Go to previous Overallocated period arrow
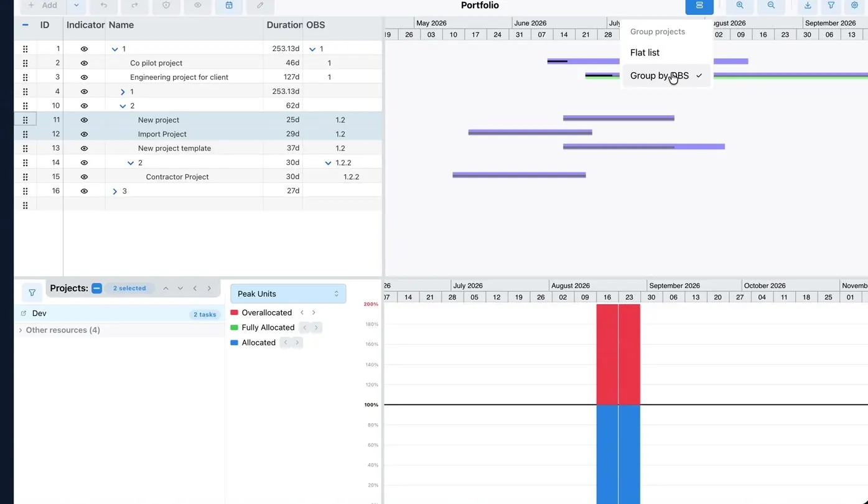Image resolution: width=868 pixels, height=504 pixels. coord(302,313)
